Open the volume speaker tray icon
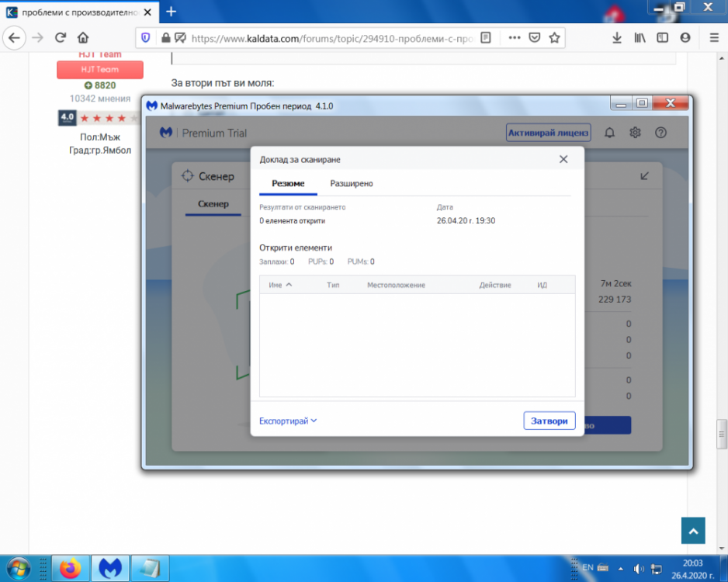The height and width of the screenshot is (582, 728). (x=639, y=569)
